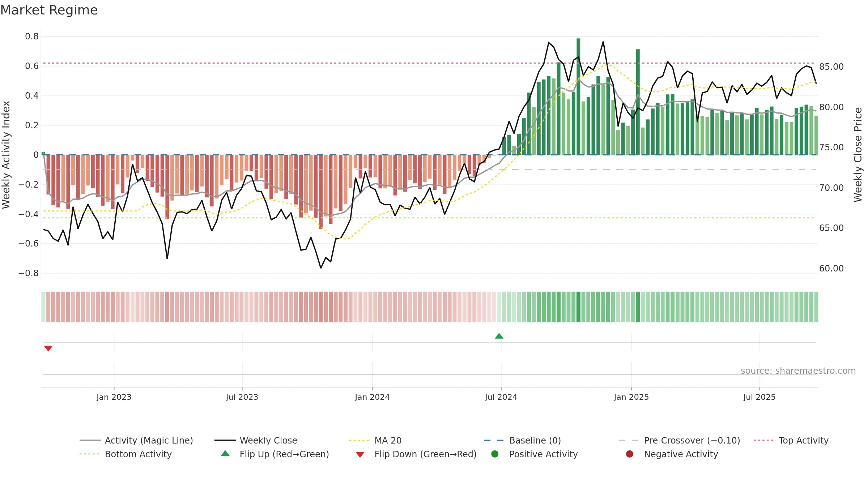868x488 pixels.
Task: Click the Weekly Close Price axis title
Action: (858, 155)
